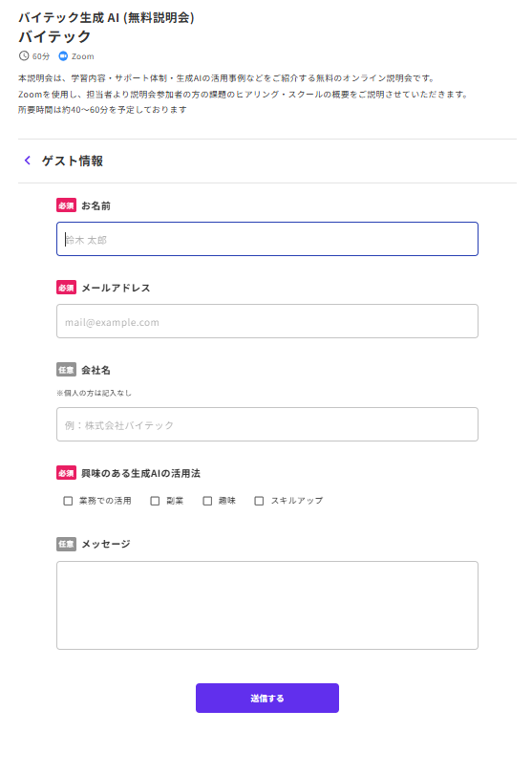
Task: Click inside the メッセージ text area
Action: point(267,606)
